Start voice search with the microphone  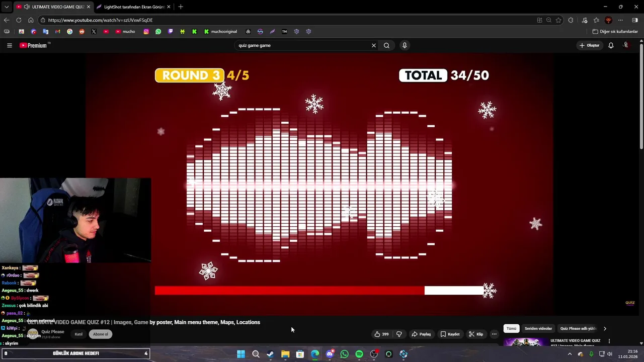pyautogui.click(x=405, y=45)
